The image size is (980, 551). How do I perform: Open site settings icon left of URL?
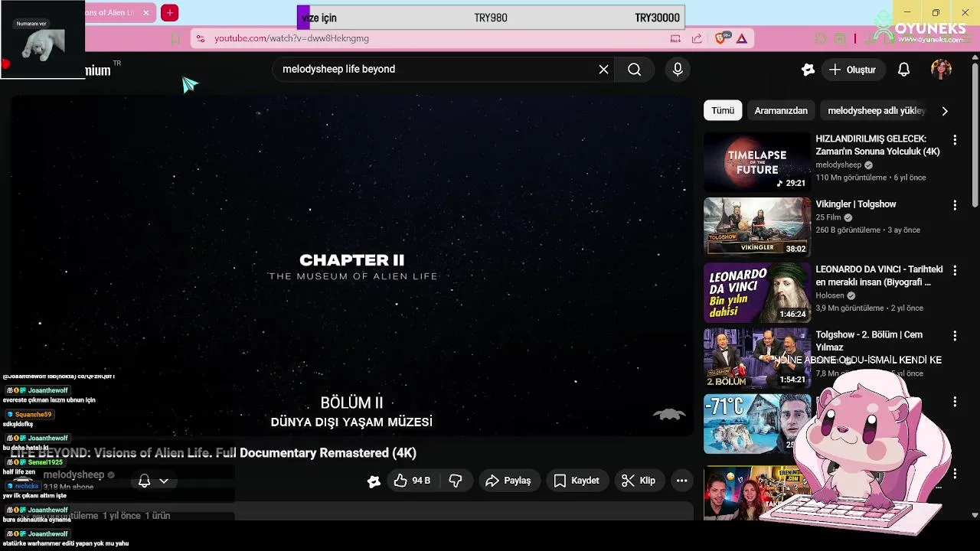(200, 38)
